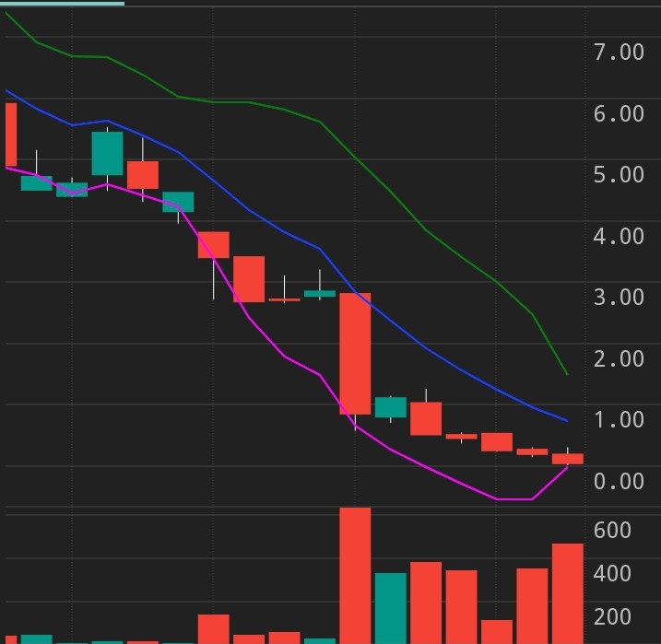Click the rightmost red volume bar
This screenshot has width=661, height=644.
(x=568, y=593)
